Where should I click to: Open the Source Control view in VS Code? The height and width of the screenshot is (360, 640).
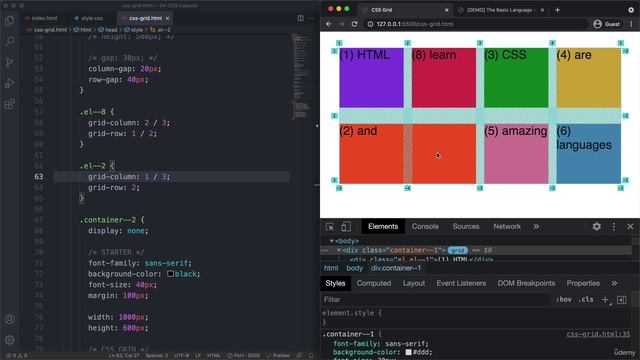pyautogui.click(x=10, y=62)
